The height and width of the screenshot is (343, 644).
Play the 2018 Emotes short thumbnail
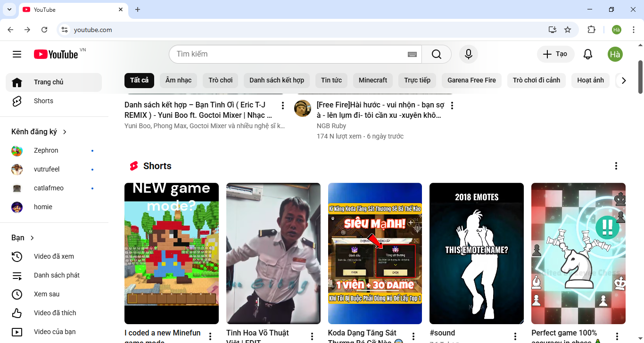click(x=476, y=253)
